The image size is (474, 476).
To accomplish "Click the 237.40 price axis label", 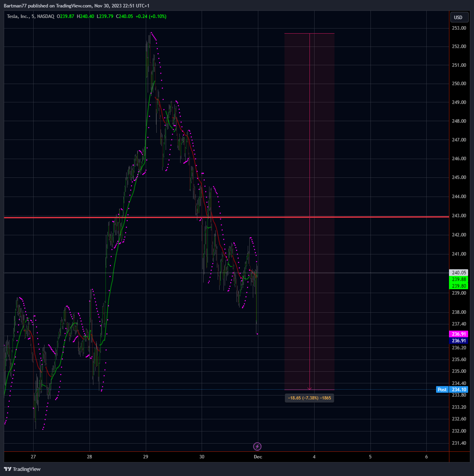I will pyautogui.click(x=459, y=324).
